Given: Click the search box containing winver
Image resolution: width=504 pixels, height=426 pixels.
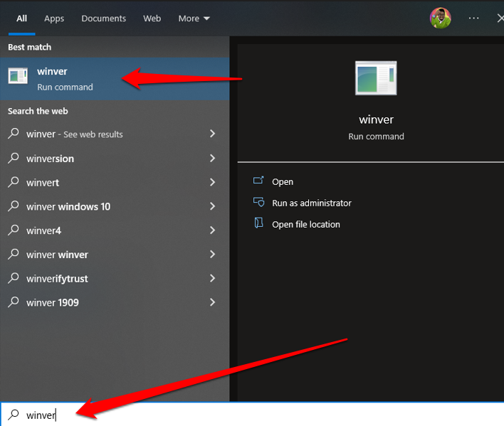Looking at the screenshot, I should click(252, 415).
